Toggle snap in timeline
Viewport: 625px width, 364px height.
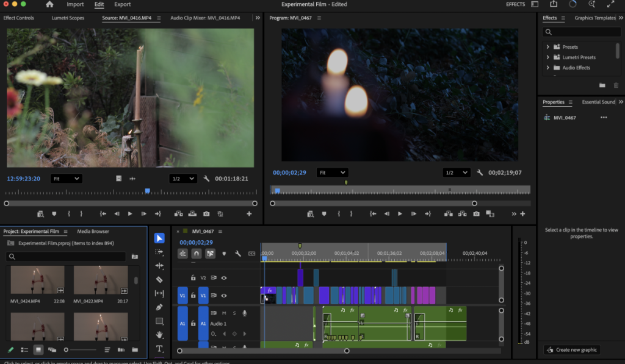(197, 253)
